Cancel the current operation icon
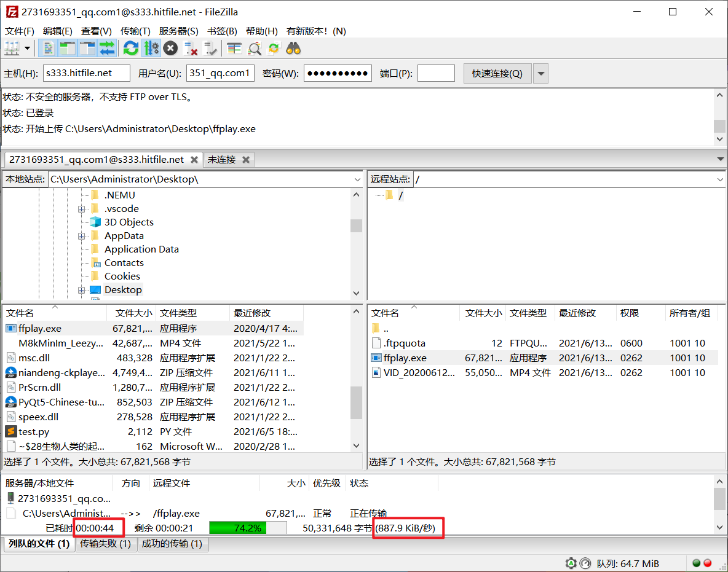The width and height of the screenshot is (728, 572). coord(170,49)
